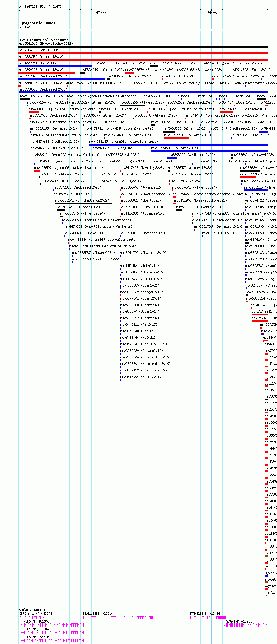Open variant nsv6372885 (Sedlazeck2020)

tap(77, 187)
